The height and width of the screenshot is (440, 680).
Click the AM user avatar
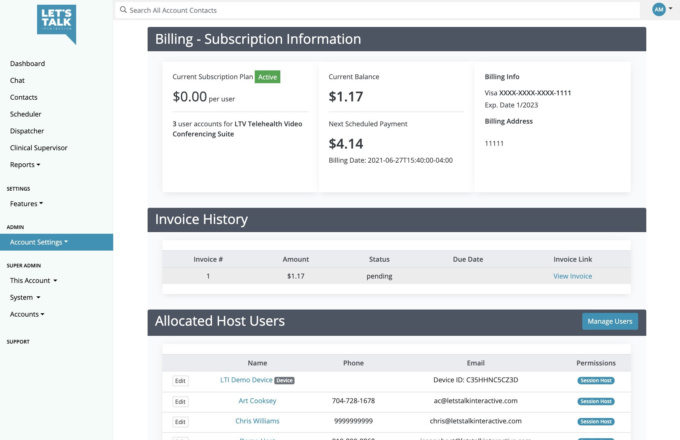pyautogui.click(x=658, y=9)
